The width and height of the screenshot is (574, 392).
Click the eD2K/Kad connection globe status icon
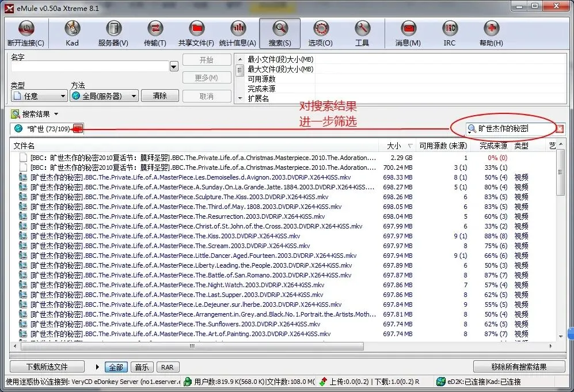point(441,382)
